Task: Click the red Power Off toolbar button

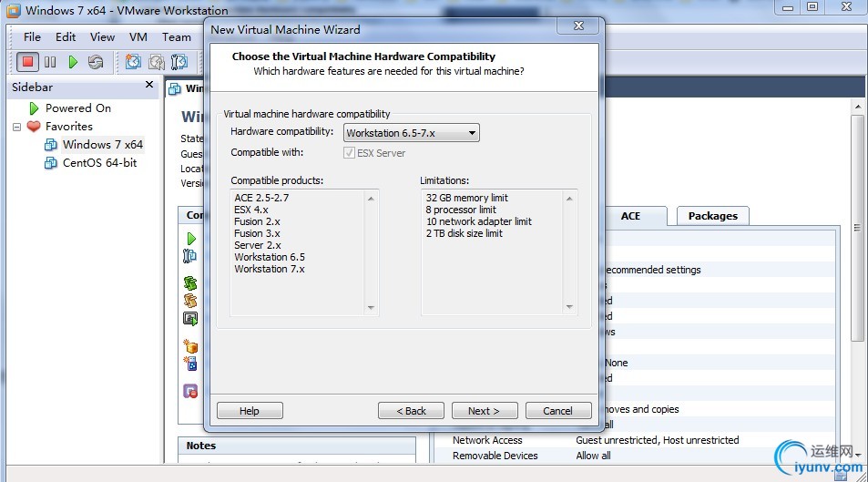Action: tap(27, 61)
